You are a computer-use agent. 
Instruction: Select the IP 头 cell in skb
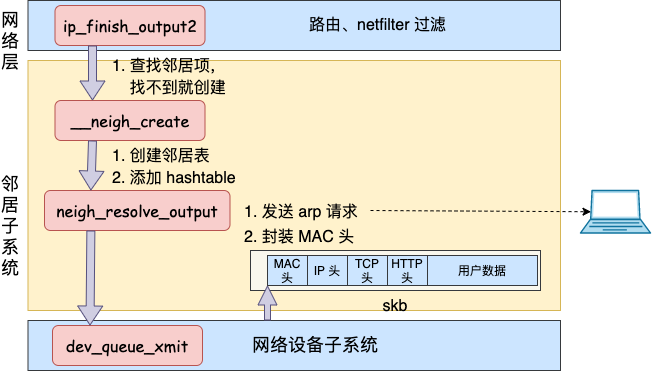[327, 270]
